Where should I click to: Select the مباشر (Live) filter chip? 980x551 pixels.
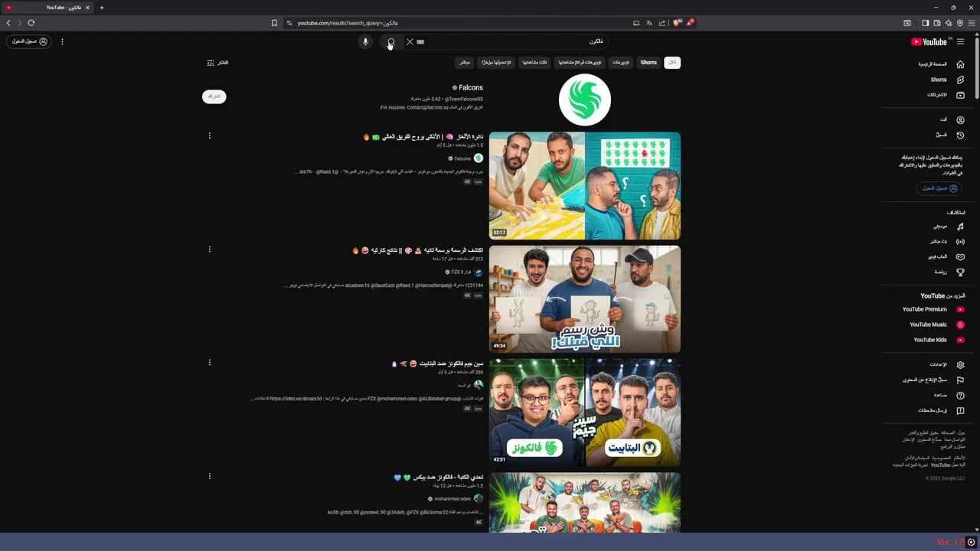[465, 63]
